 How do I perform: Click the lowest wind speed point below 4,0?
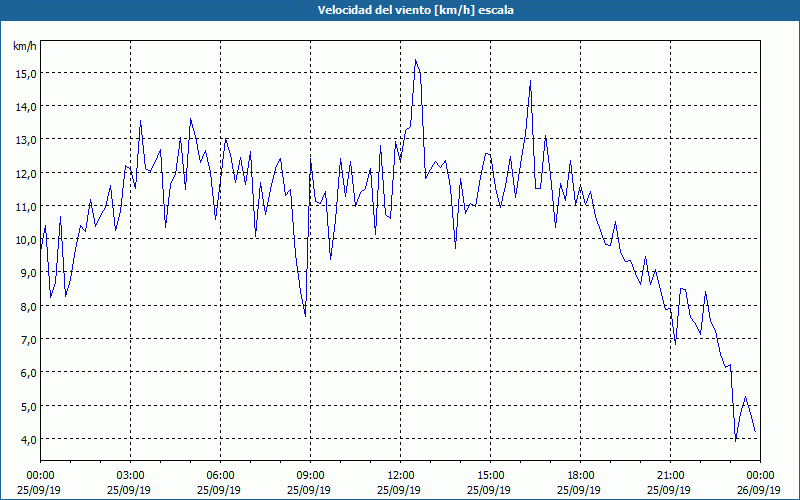[x=735, y=441]
